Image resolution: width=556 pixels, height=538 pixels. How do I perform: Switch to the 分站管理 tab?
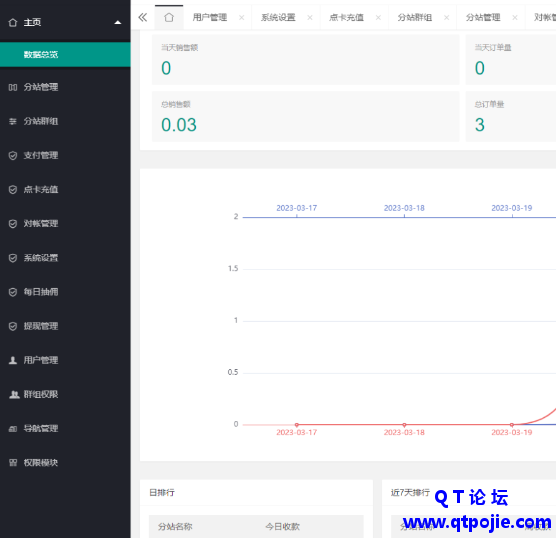[x=483, y=17]
